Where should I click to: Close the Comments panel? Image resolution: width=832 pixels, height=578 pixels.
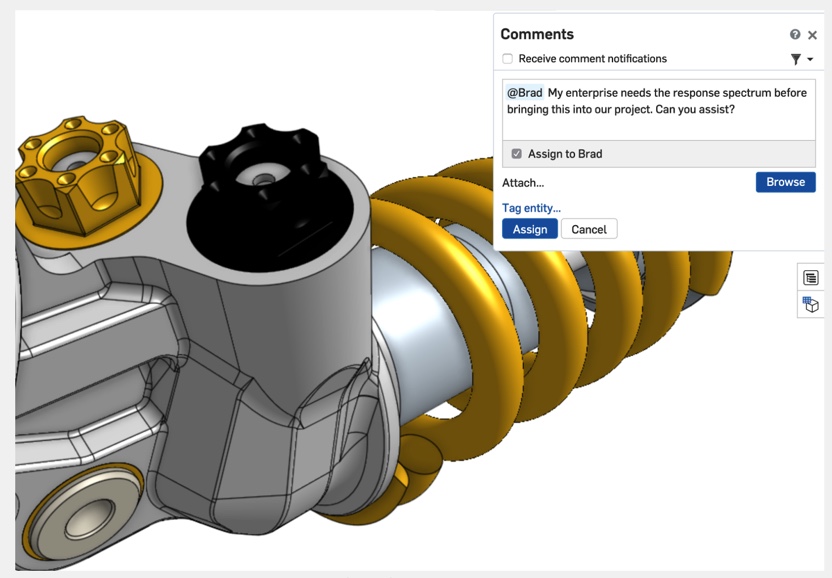[x=812, y=35]
